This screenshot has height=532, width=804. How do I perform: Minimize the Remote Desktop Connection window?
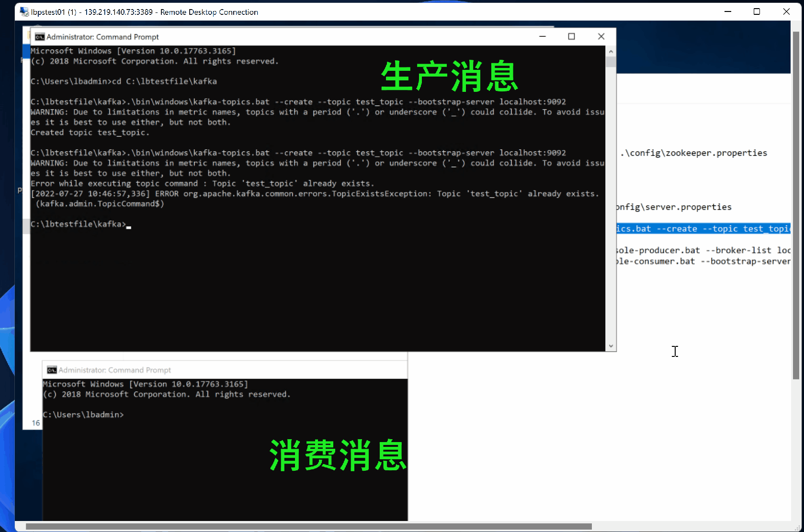[x=728, y=12]
